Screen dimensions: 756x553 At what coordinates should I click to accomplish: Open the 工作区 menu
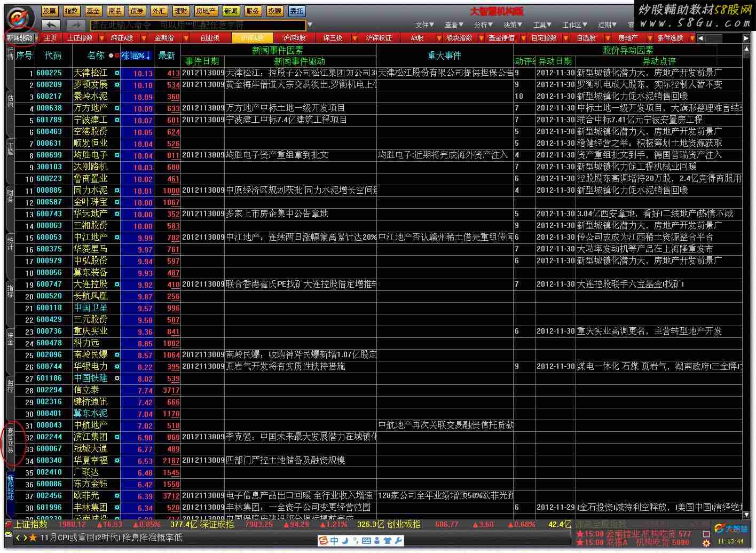coord(574,25)
